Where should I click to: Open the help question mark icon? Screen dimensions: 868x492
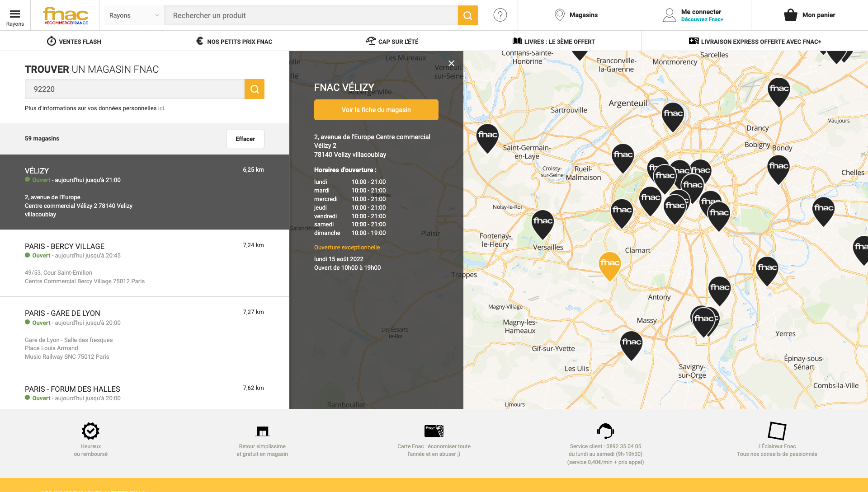500,15
